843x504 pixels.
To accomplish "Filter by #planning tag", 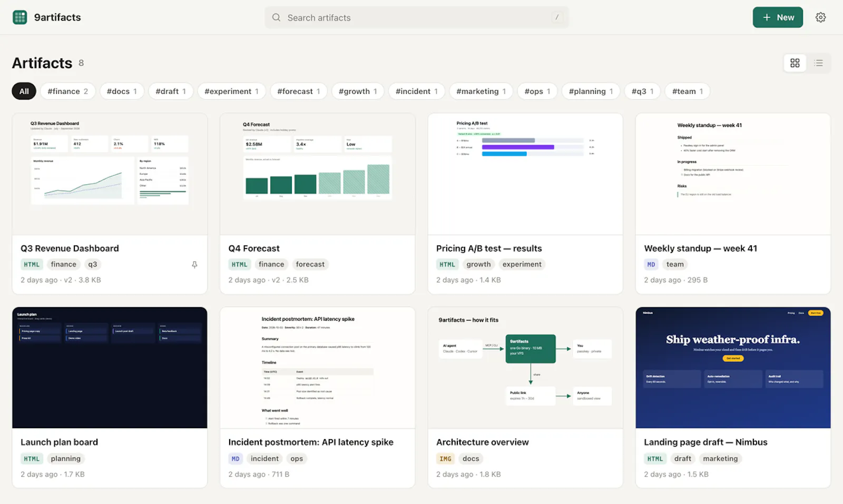I will click(x=591, y=91).
